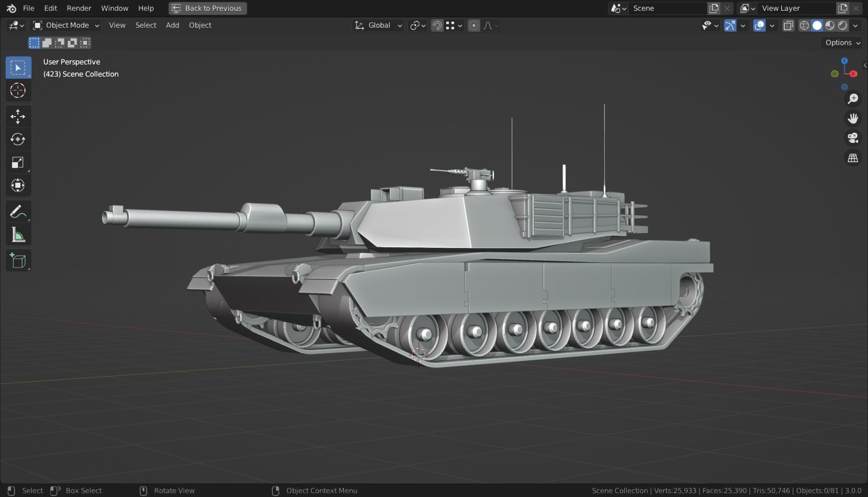
Task: Open the viewport Select menu
Action: [x=146, y=25]
